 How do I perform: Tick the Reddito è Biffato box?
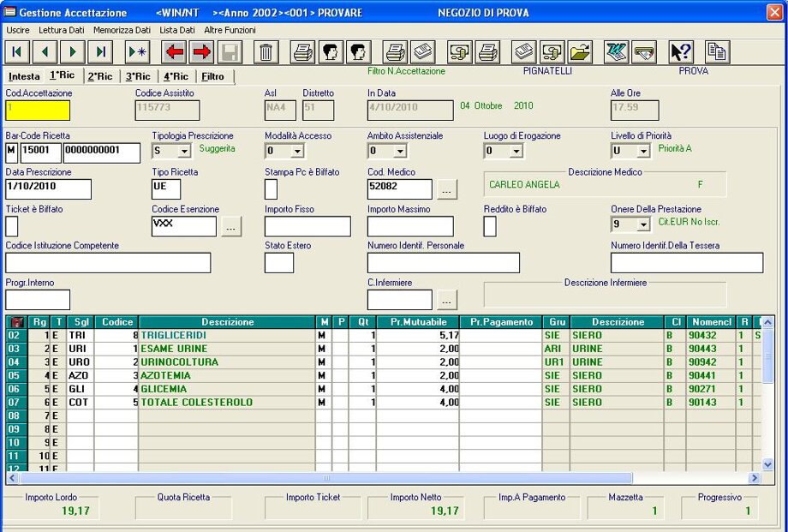tap(490, 226)
